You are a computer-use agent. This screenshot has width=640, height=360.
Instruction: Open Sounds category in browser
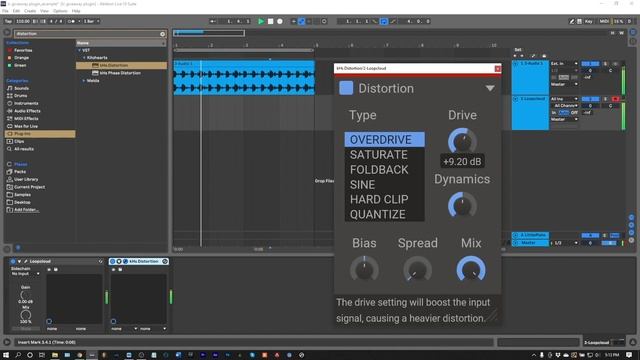coord(21,88)
